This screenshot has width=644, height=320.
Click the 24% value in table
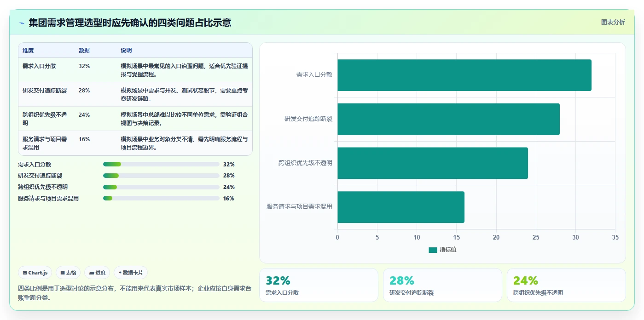coord(84,115)
